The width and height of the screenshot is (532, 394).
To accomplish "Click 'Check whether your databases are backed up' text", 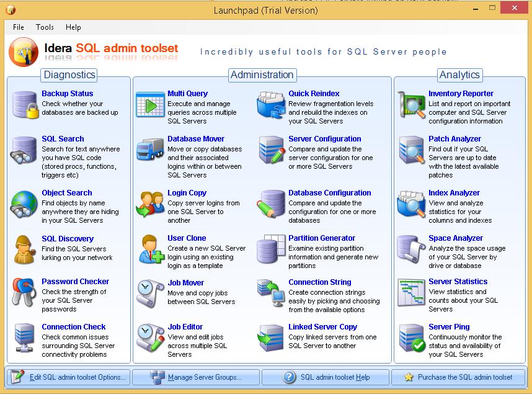I will click(80, 108).
